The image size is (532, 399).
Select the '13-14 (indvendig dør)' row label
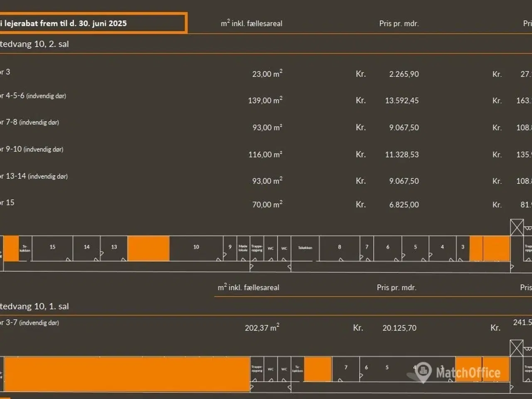pos(34,176)
